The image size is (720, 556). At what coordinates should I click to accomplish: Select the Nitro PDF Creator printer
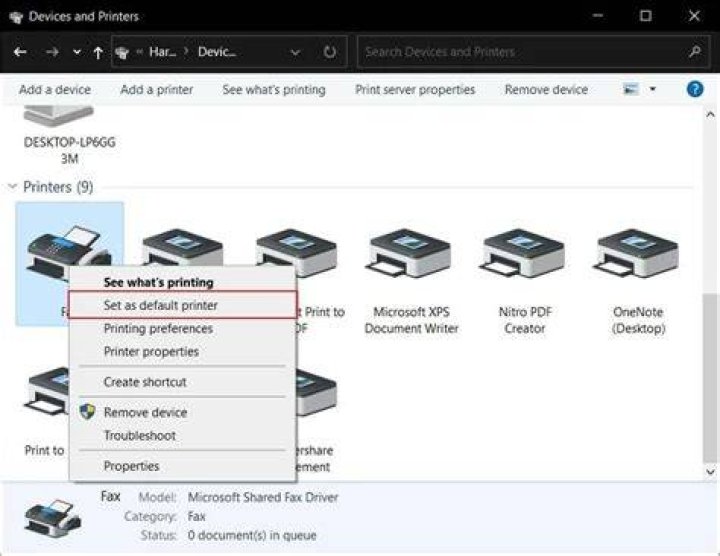(x=524, y=281)
